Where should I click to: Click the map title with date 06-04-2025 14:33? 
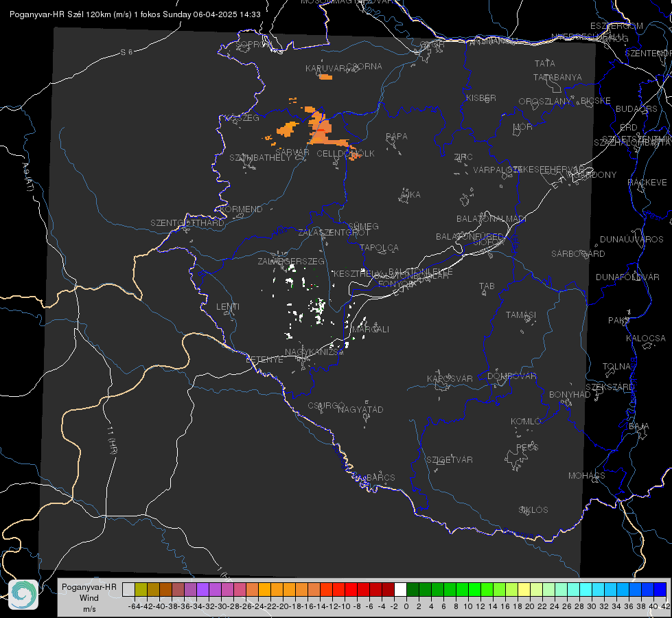click(135, 14)
